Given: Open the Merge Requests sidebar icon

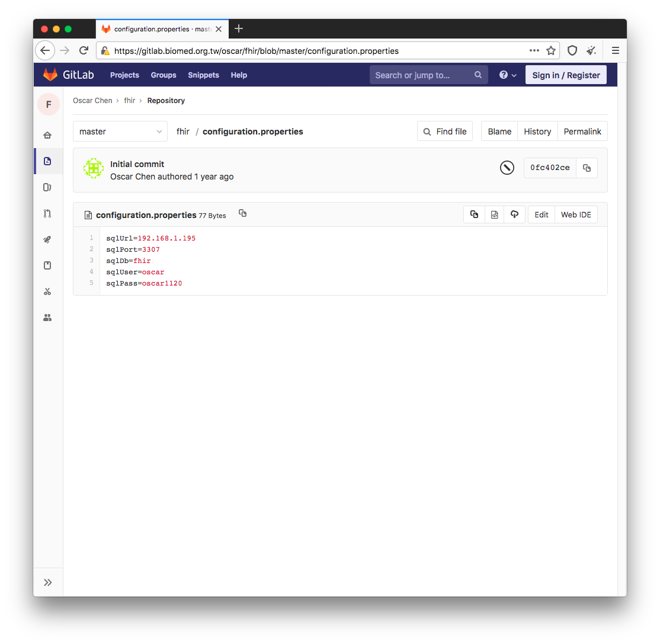Looking at the screenshot, I should click(x=47, y=213).
